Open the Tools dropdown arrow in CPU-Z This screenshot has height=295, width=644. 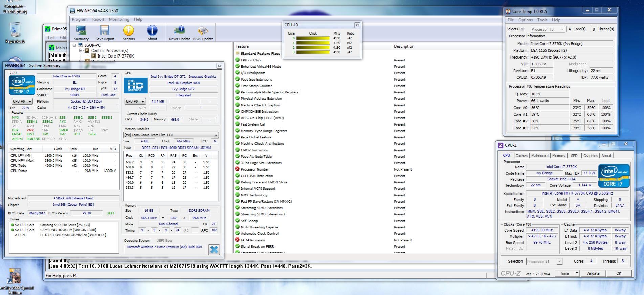pos(577,273)
